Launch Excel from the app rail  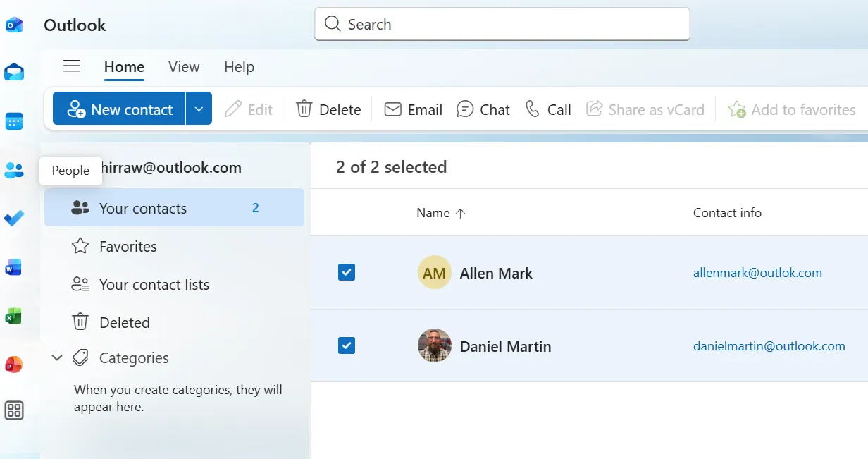pos(14,316)
